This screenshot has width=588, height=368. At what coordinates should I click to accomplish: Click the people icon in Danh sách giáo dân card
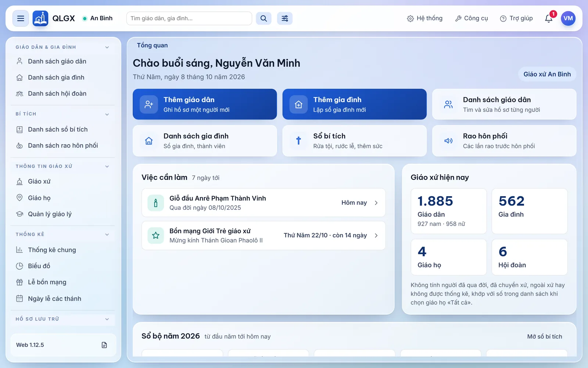pos(448,105)
